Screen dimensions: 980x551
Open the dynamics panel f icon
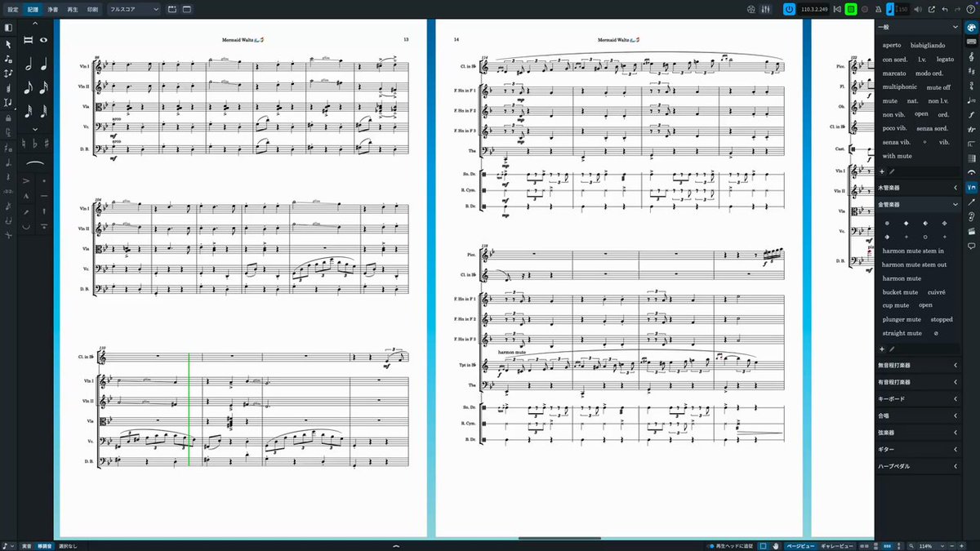[x=971, y=114]
